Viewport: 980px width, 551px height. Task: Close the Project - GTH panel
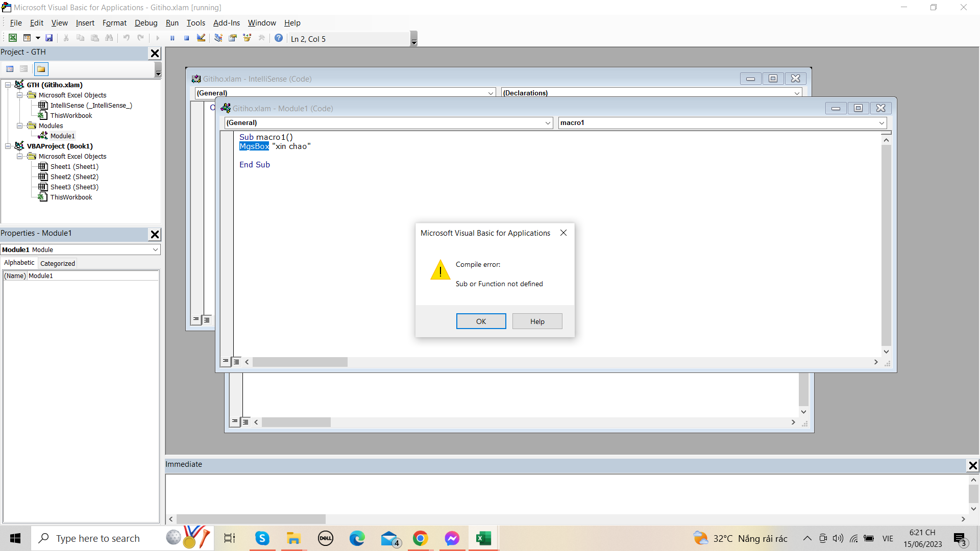[155, 53]
